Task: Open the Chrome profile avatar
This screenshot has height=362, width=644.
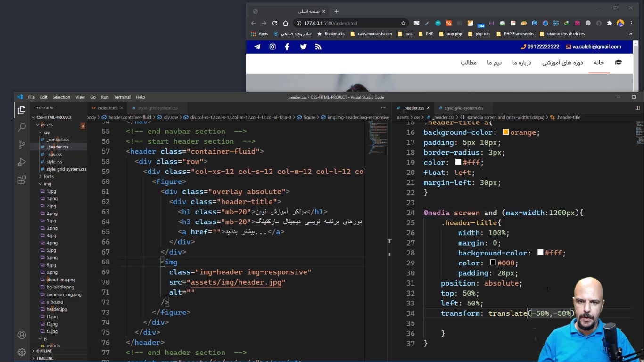Action: click(620, 23)
